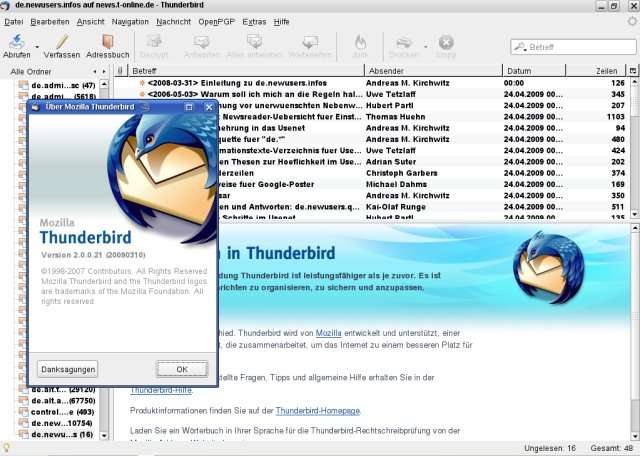Viewport: 640px width, 456px height.
Task: Click the search magnifier icon in Betreff field
Action: click(520, 47)
